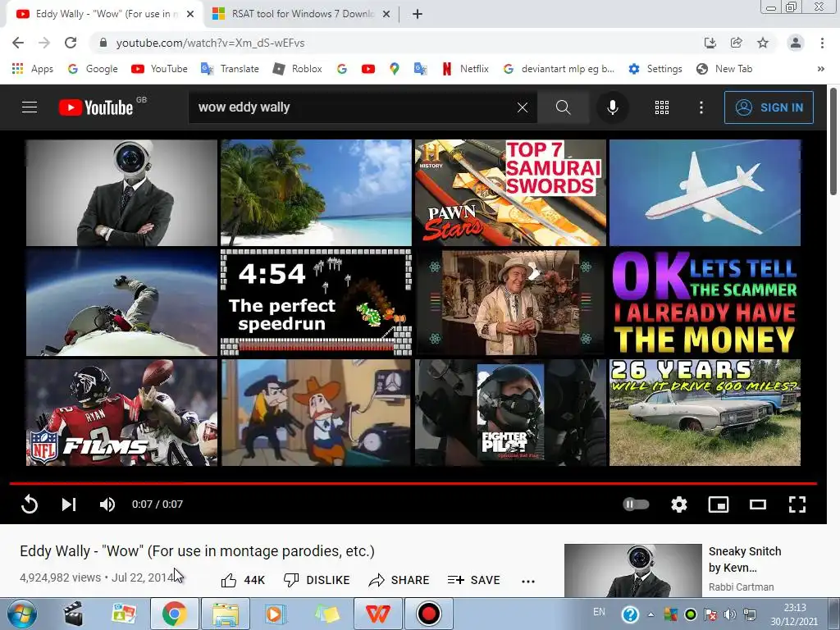Click the red record button taskbar app
This screenshot has height=630, width=840.
[x=428, y=614]
